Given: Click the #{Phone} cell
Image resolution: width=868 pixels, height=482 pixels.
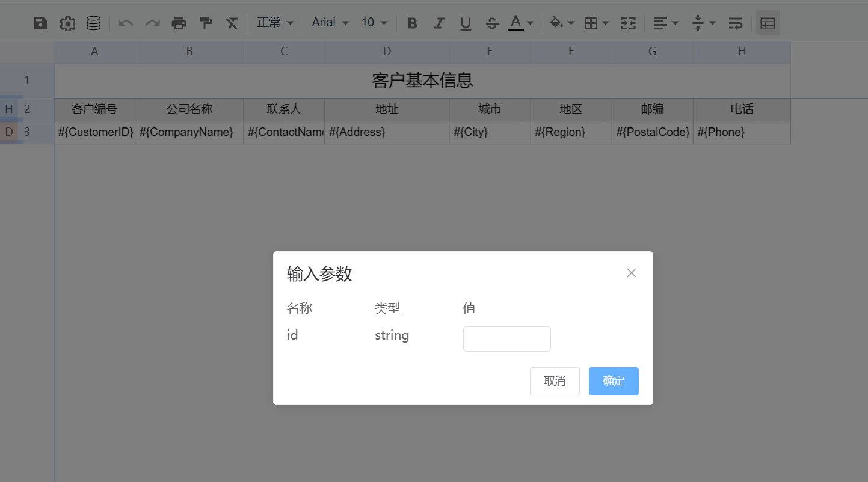Looking at the screenshot, I should (x=742, y=132).
